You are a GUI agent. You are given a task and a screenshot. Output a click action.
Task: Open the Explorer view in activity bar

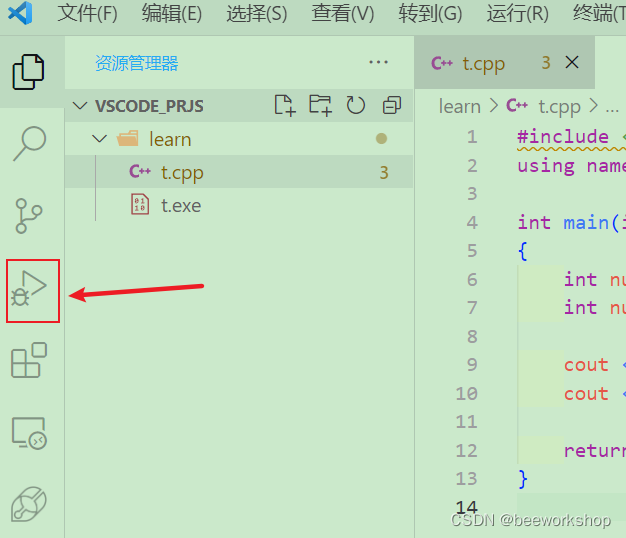tap(28, 72)
